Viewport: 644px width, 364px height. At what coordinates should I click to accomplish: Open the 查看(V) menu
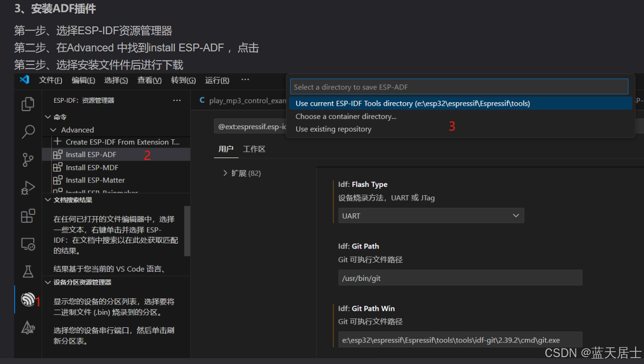(x=150, y=80)
